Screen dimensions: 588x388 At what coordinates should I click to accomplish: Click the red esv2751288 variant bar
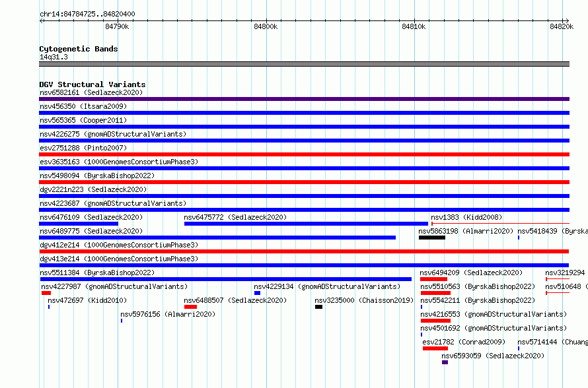(304, 154)
